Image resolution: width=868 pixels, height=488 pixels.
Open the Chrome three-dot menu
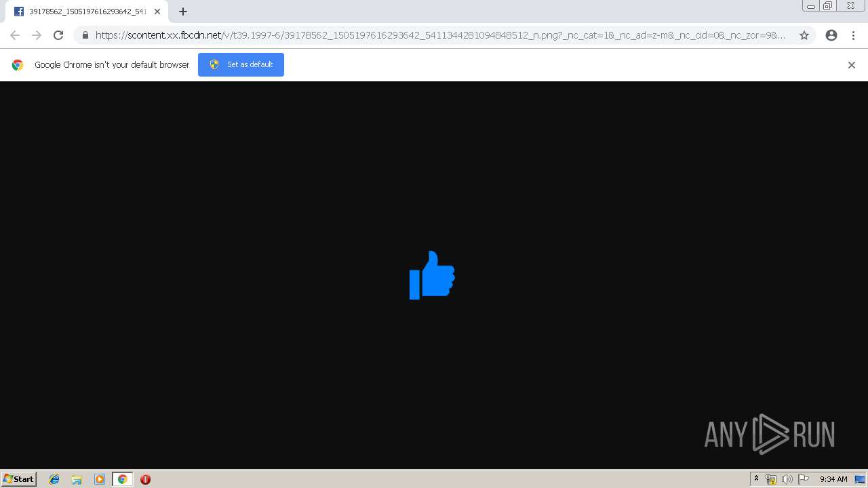pos(853,35)
